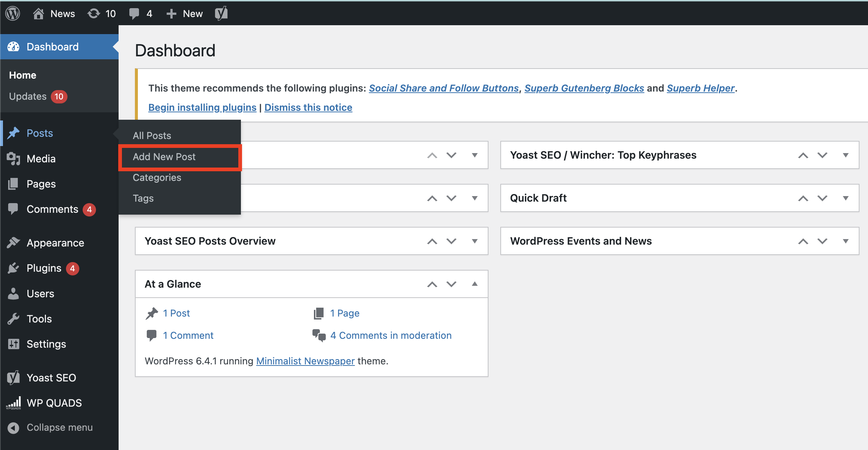Move Top Keyphrases panel up
This screenshot has height=450, width=868.
[803, 155]
